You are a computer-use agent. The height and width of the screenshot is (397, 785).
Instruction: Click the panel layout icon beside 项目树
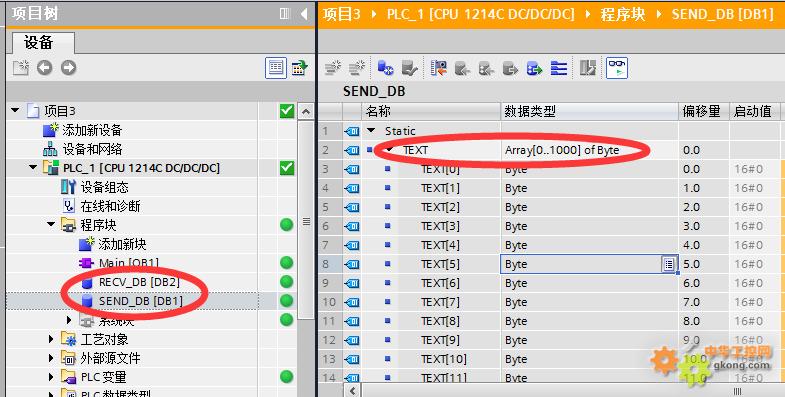(x=284, y=14)
